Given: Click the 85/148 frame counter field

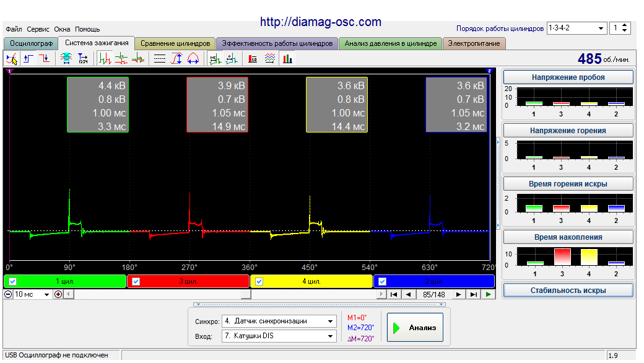Looking at the screenshot, I should pyautogui.click(x=433, y=294).
